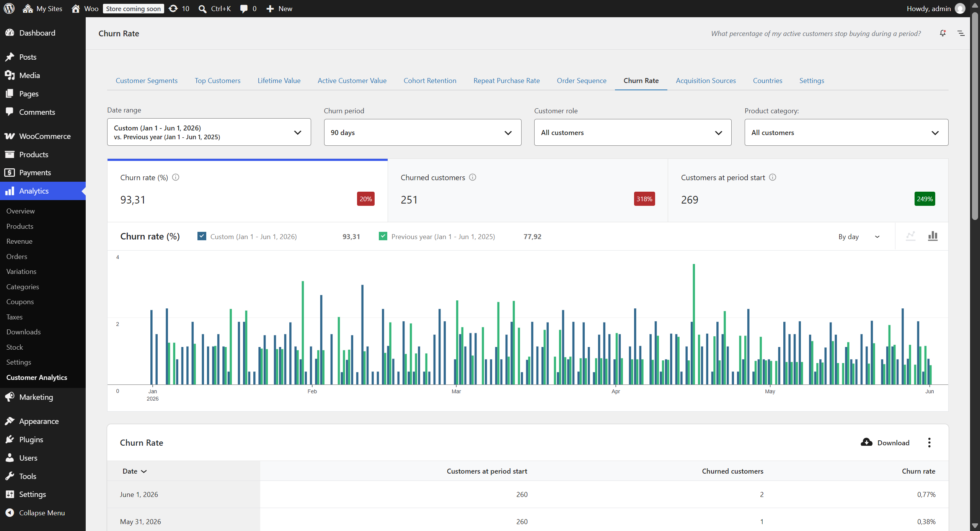This screenshot has width=980, height=531.
Task: Switch to line chart view icon
Action: [910, 236]
